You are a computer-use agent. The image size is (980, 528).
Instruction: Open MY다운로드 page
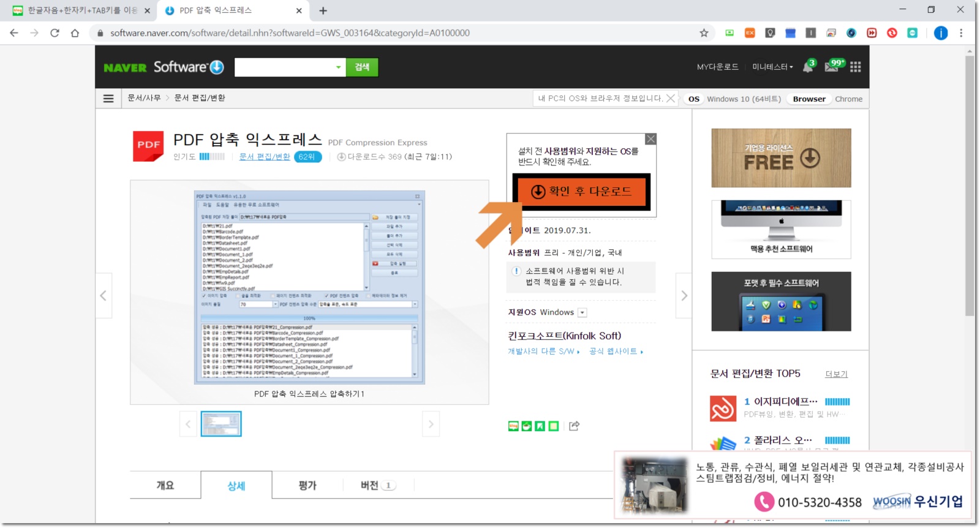[x=717, y=67]
